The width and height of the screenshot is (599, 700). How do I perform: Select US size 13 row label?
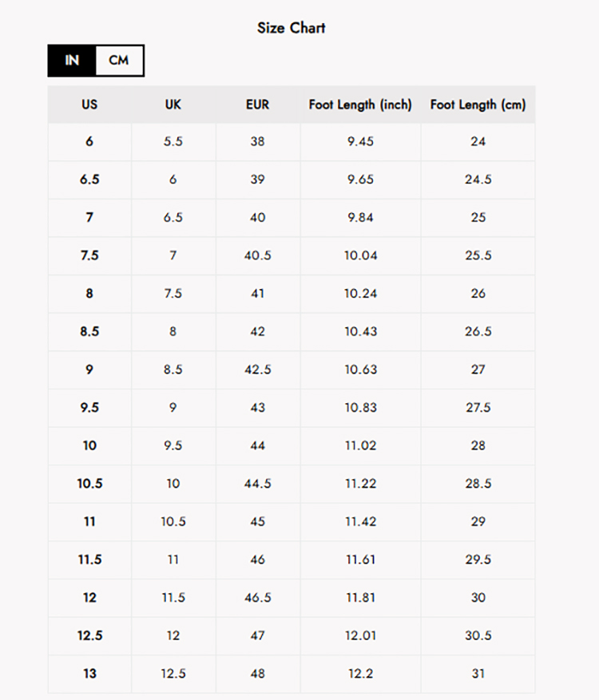click(89, 674)
